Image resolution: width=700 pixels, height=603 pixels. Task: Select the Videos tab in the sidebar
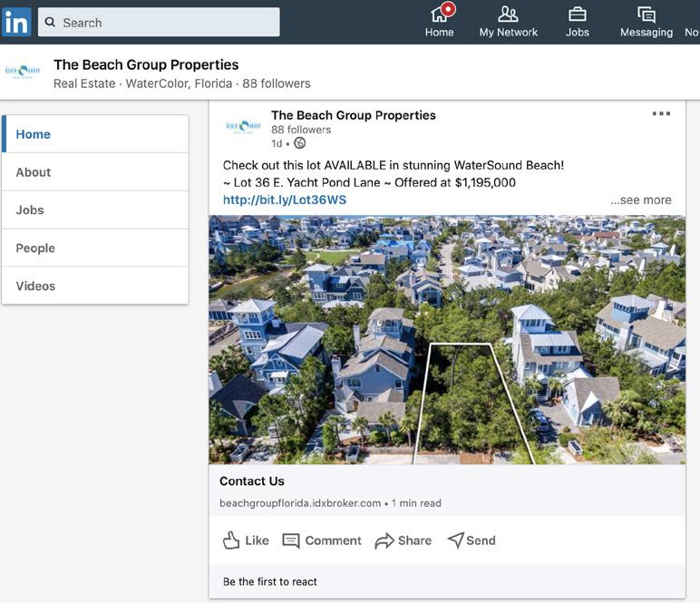click(95, 287)
